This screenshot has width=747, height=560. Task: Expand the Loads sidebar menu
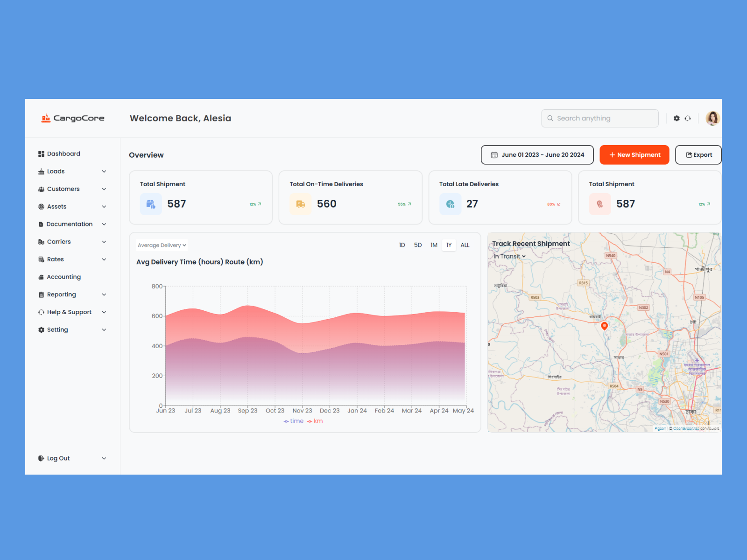click(72, 171)
